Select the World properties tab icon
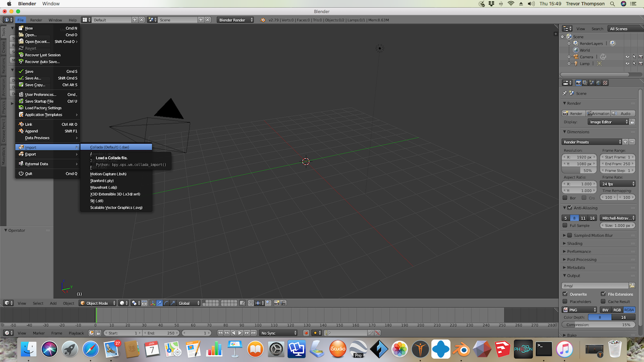 coord(599,83)
